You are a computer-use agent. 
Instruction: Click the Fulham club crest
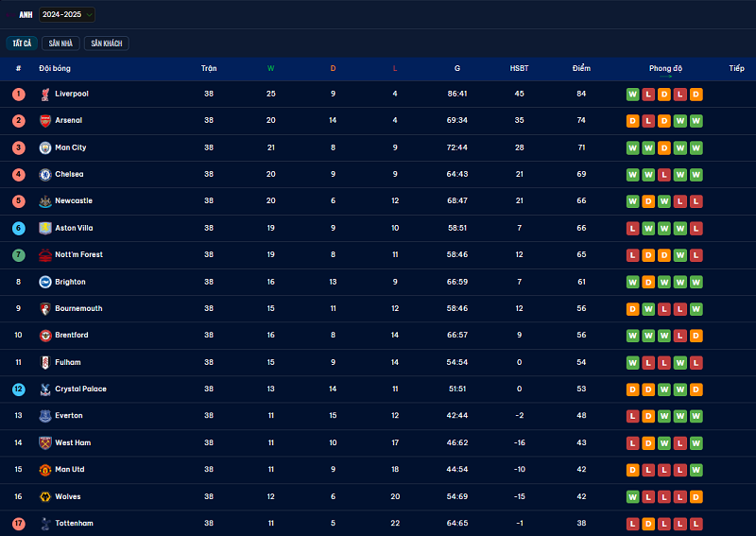point(45,362)
